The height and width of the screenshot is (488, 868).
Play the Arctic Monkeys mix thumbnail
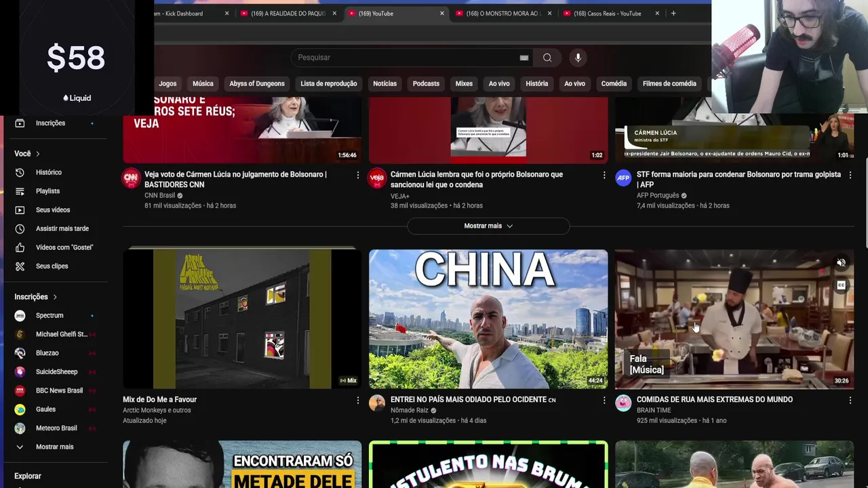point(242,319)
